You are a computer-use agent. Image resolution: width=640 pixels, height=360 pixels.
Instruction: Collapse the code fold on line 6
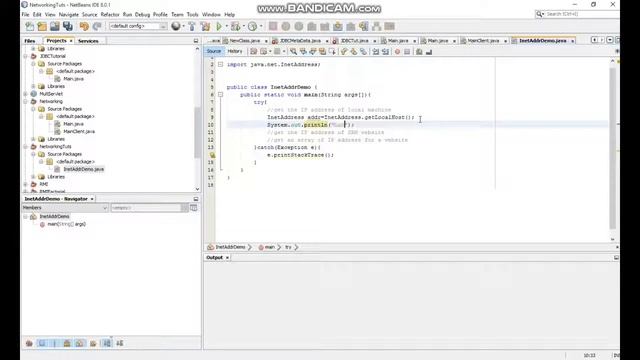[x=220, y=95]
